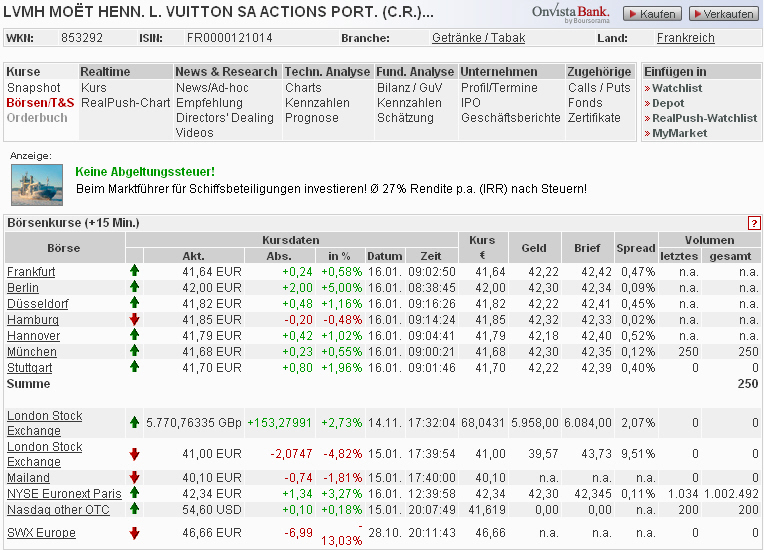
Task: Click ISIN value FR0000121014
Action: (229, 38)
